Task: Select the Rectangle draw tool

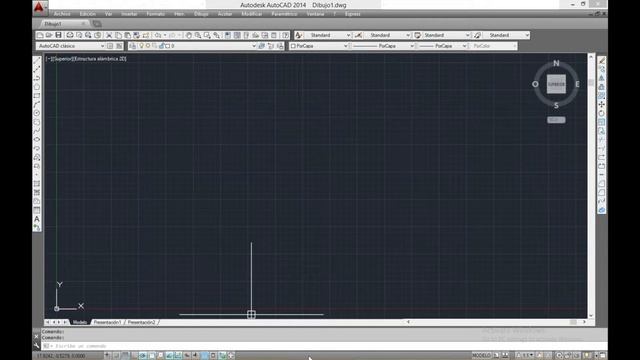Action: (37, 96)
